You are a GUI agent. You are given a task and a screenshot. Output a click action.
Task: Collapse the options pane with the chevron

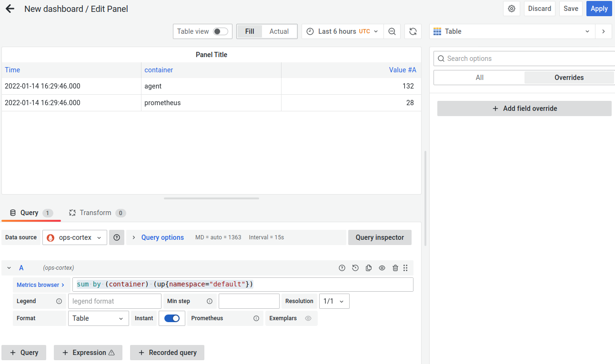[x=604, y=31]
